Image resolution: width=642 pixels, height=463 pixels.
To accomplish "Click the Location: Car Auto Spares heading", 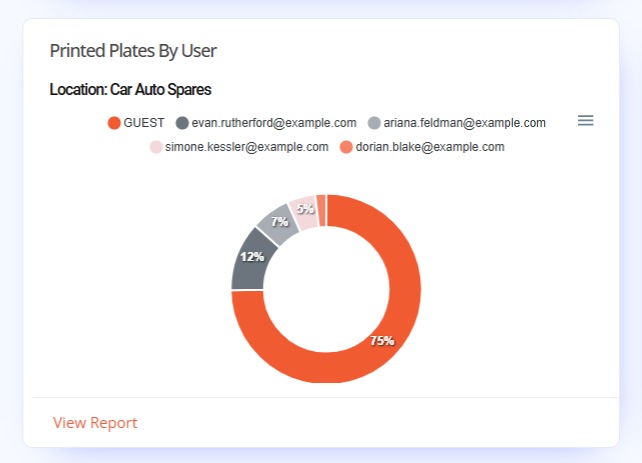I will [x=130, y=89].
